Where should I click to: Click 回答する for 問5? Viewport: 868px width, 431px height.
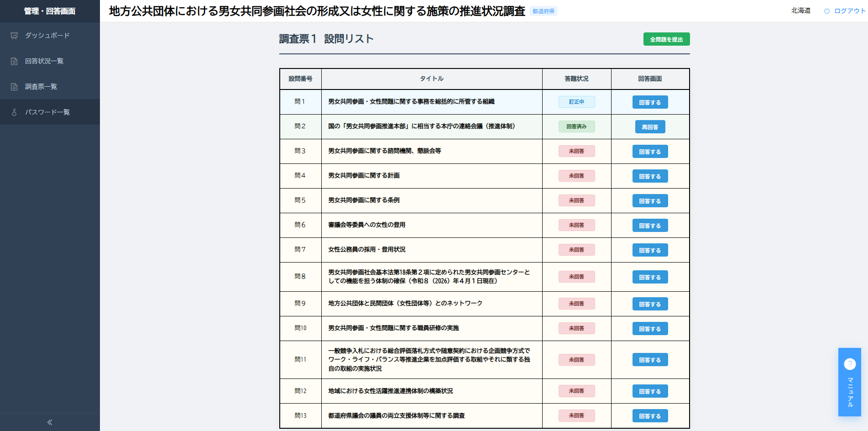click(x=650, y=201)
